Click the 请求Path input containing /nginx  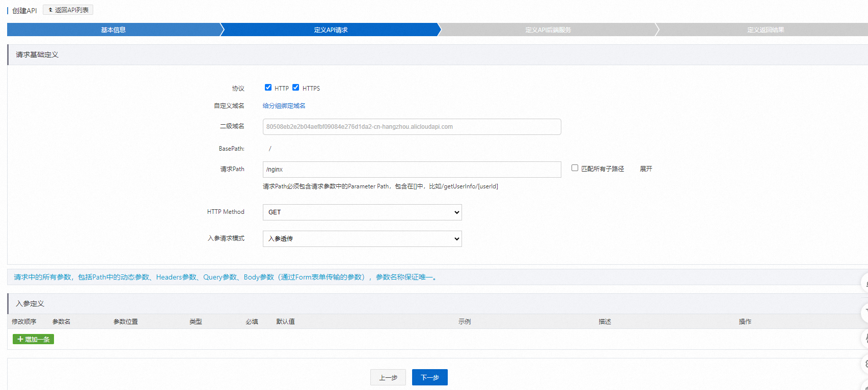412,170
